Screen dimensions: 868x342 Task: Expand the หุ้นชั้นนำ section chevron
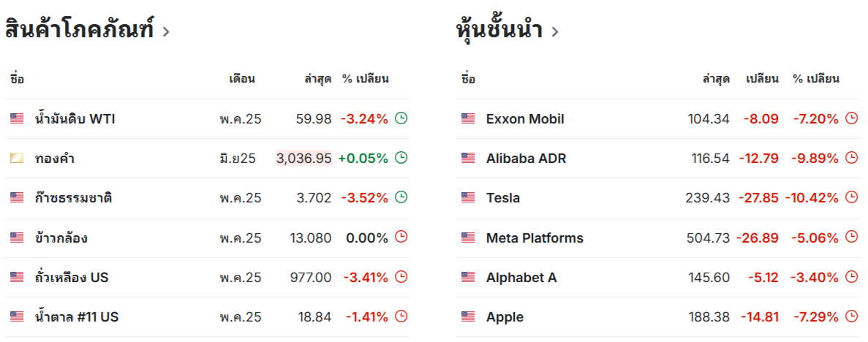pyautogui.click(x=555, y=32)
